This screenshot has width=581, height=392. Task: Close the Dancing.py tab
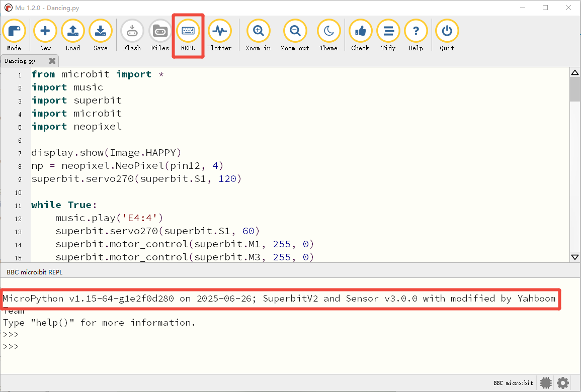tap(52, 61)
